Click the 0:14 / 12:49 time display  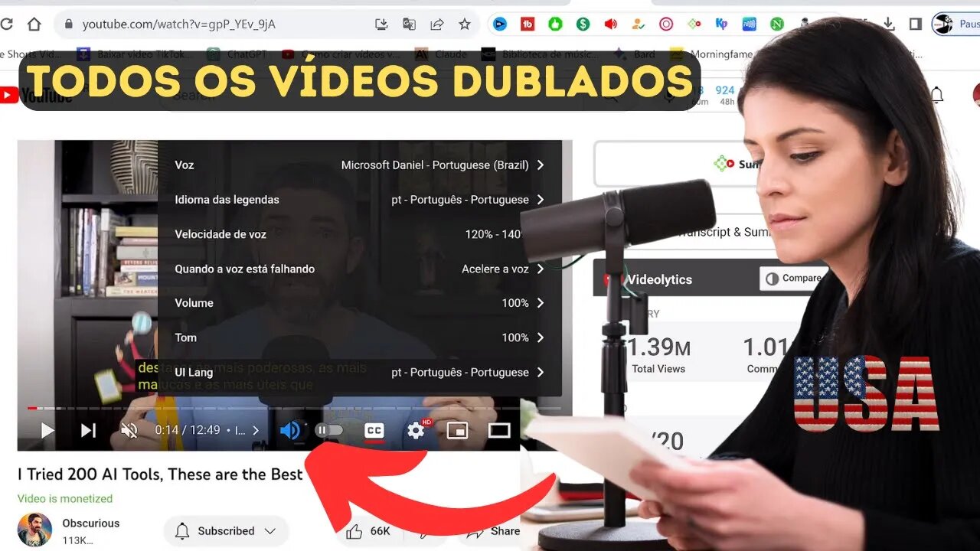188,431
